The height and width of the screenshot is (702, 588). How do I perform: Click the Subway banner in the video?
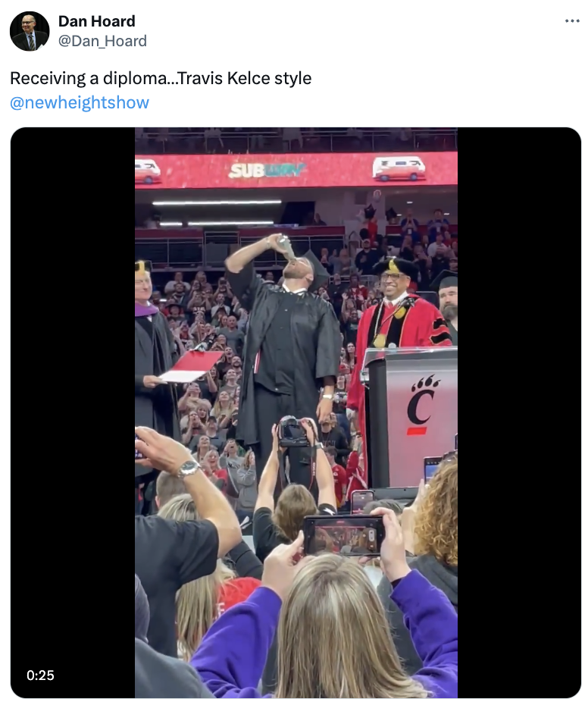point(267,170)
